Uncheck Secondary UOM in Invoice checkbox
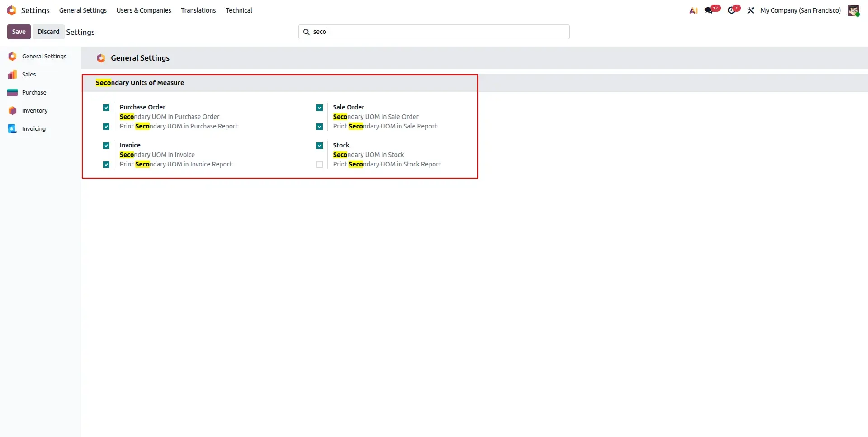Viewport: 868px width, 437px height. point(106,146)
